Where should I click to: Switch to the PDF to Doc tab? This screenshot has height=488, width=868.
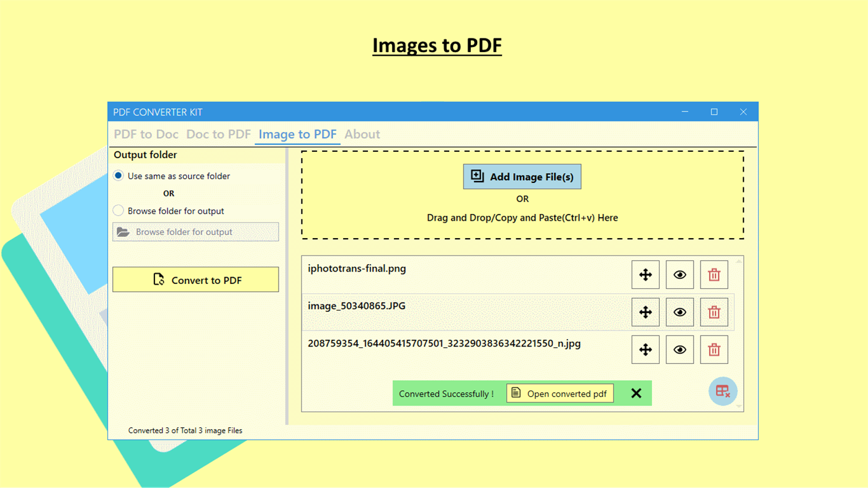[146, 134]
